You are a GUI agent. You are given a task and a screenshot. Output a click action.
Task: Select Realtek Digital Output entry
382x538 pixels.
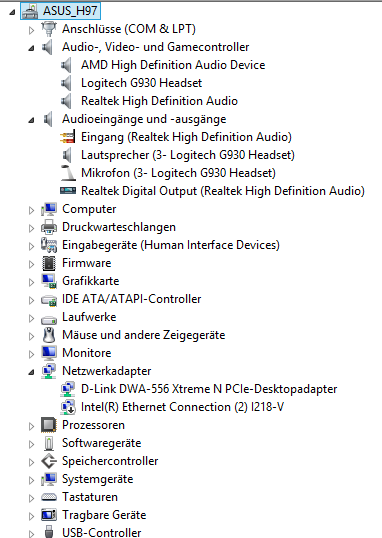(223, 191)
